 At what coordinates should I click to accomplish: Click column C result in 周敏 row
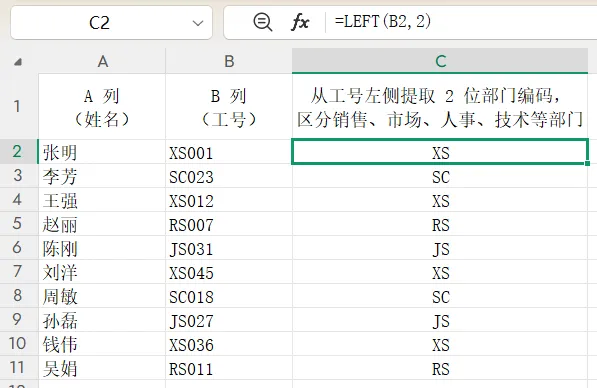point(440,296)
